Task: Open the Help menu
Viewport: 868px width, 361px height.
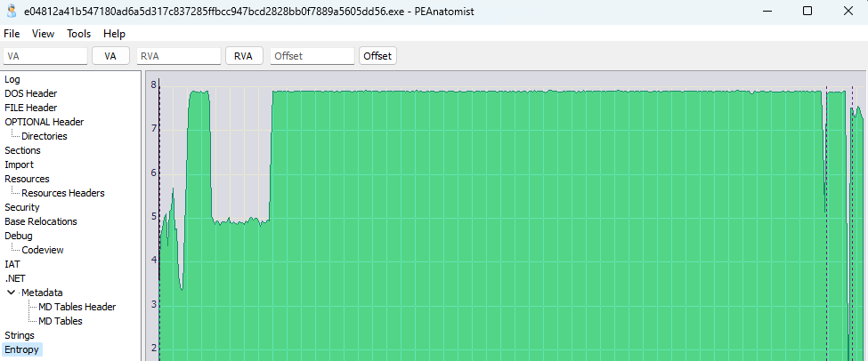Action: click(114, 34)
